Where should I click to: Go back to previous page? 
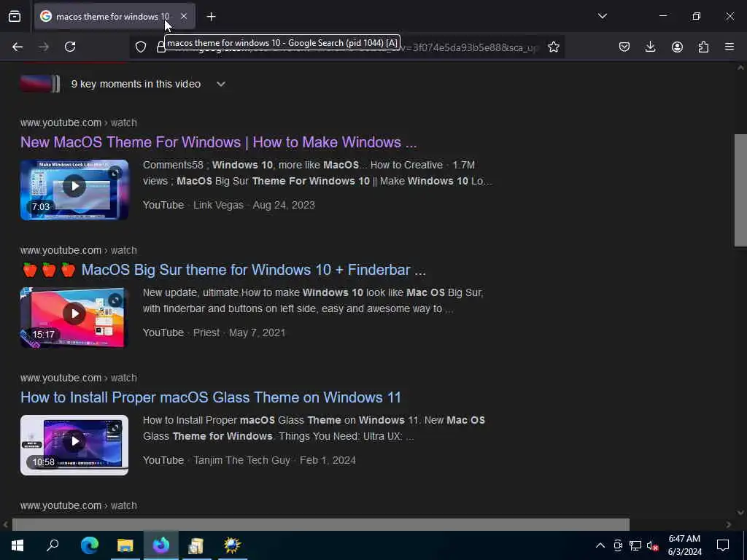[x=18, y=47]
